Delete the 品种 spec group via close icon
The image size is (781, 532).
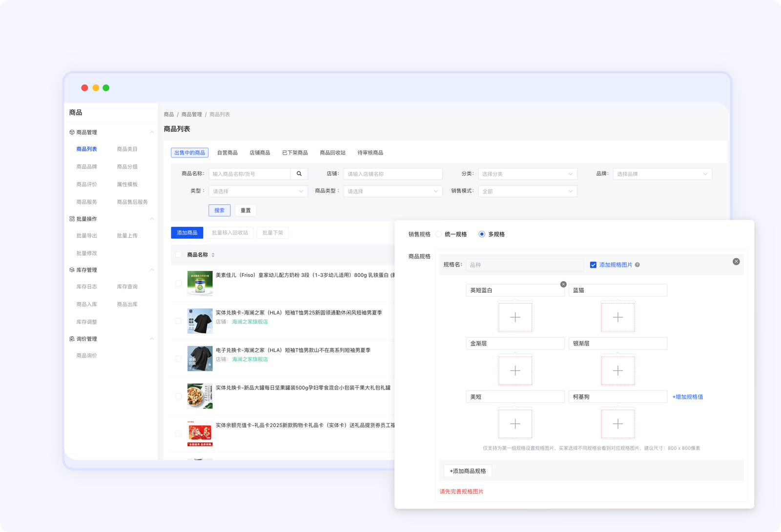[736, 262]
